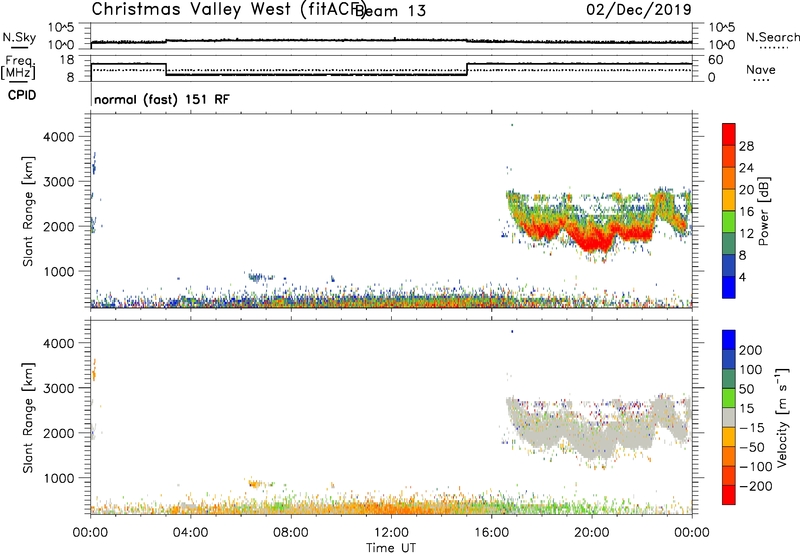Click the '-200' label on Velocity colorbar
The height and width of the screenshot is (554, 800).
coord(756,486)
